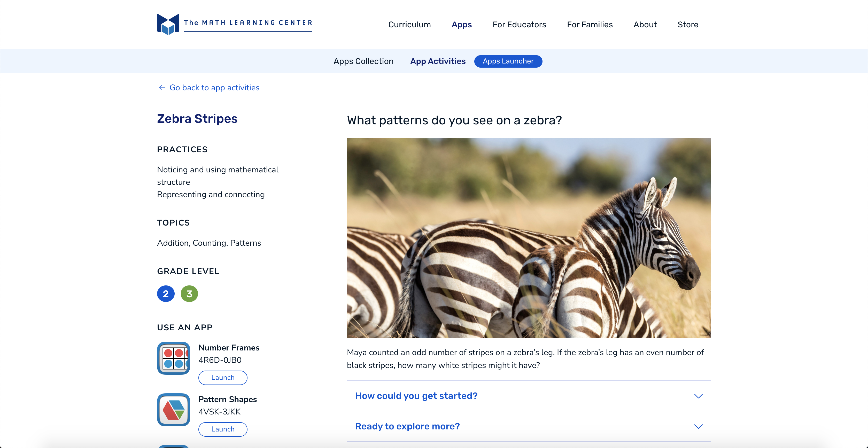The image size is (868, 448).
Task: Launch the Number Frames app
Action: (x=223, y=378)
